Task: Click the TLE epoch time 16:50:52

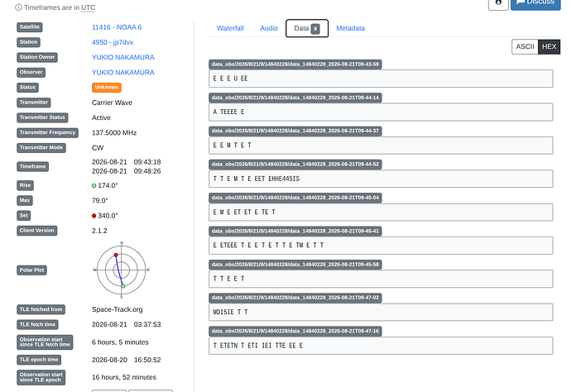Action: click(x=147, y=360)
